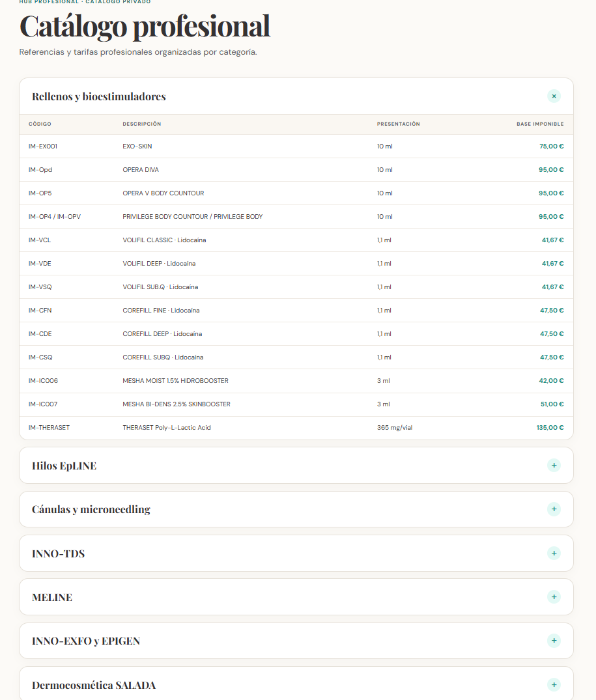Select the OPERA DIVA description
This screenshot has width=596, height=700.
(x=141, y=170)
